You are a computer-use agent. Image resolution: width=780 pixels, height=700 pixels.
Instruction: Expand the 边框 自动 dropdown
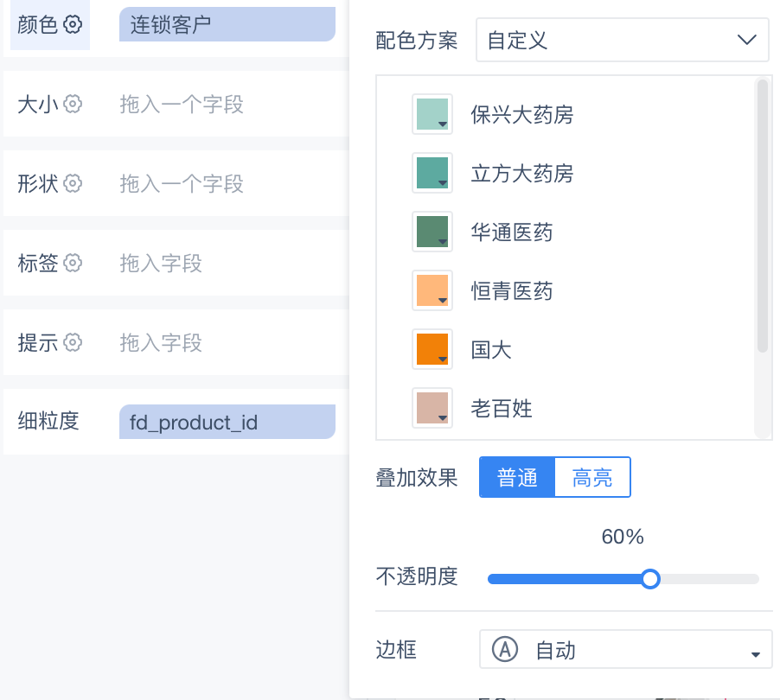coord(625,649)
